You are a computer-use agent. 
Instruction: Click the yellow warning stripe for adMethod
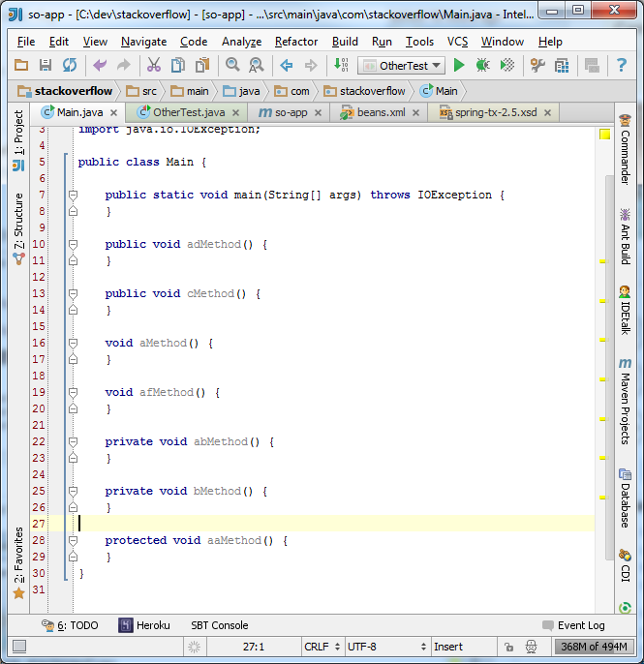point(603,261)
